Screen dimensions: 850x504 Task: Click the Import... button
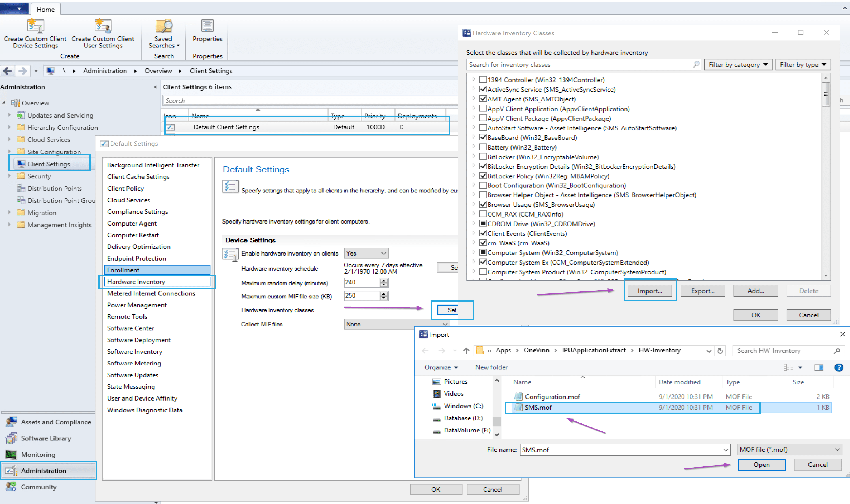tap(649, 291)
